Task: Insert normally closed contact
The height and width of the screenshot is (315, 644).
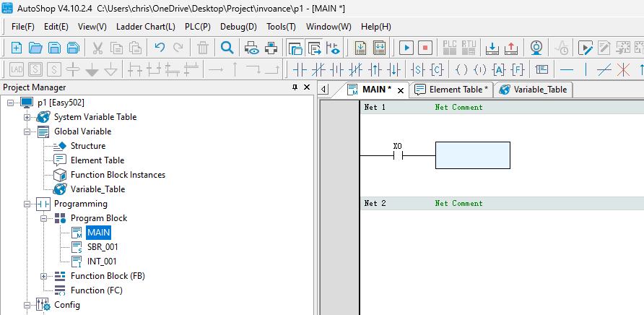Action: coord(318,70)
